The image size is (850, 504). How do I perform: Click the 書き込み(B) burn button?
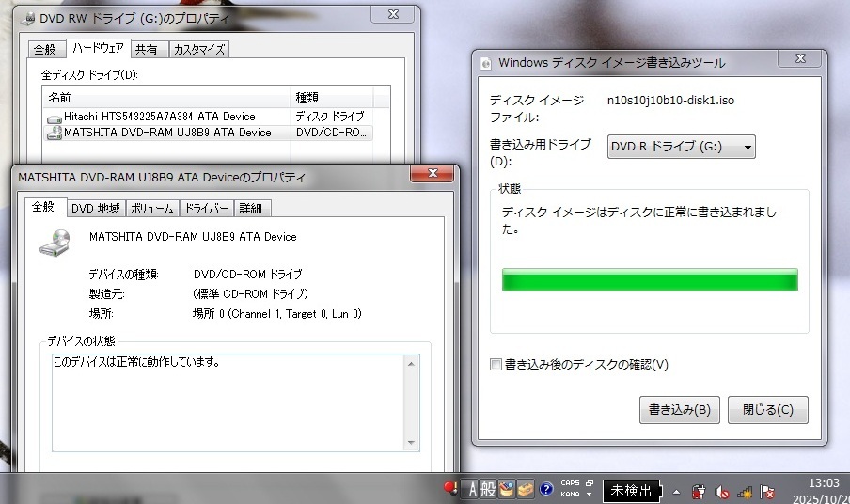pos(679,410)
